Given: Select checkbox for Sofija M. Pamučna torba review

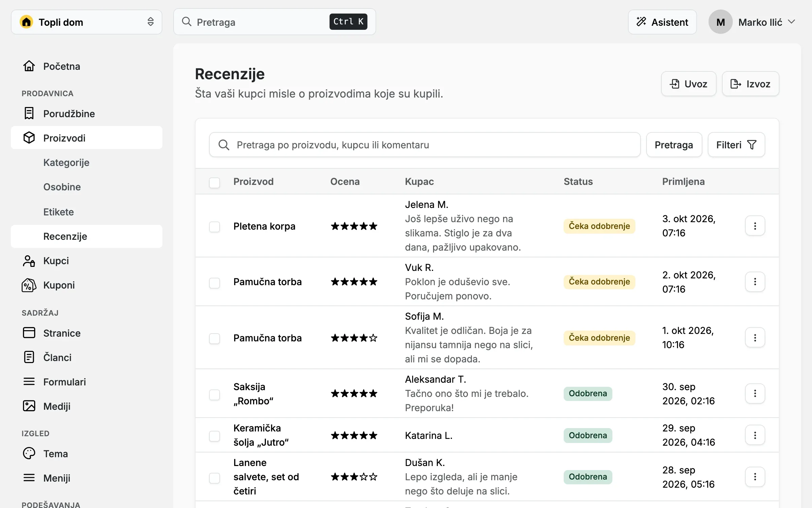Looking at the screenshot, I should [215, 338].
